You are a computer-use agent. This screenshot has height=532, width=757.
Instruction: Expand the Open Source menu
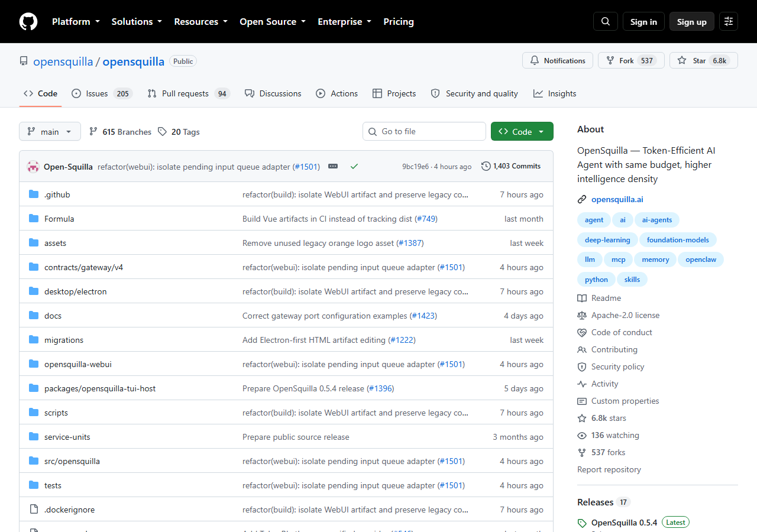pos(273,21)
